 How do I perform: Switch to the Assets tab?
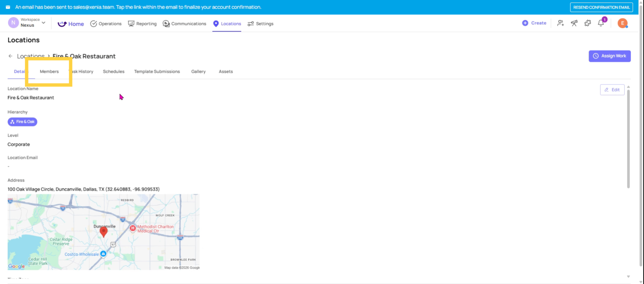226,71
